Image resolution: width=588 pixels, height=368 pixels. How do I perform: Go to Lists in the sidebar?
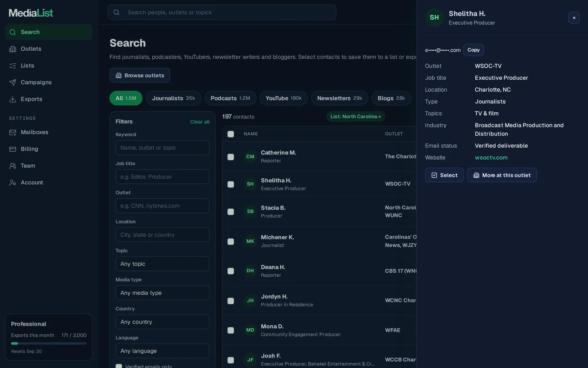49,65
